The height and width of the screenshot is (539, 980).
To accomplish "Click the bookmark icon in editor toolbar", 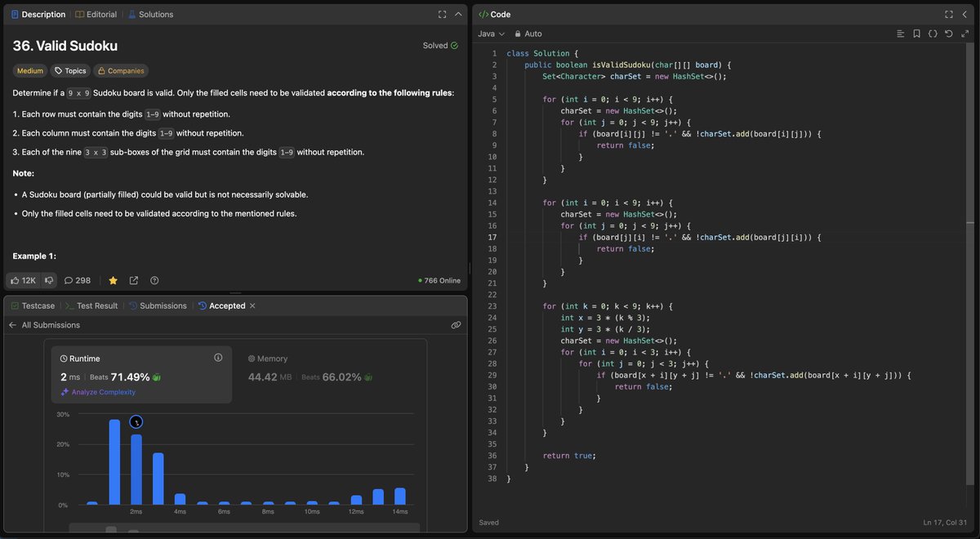I will (916, 33).
